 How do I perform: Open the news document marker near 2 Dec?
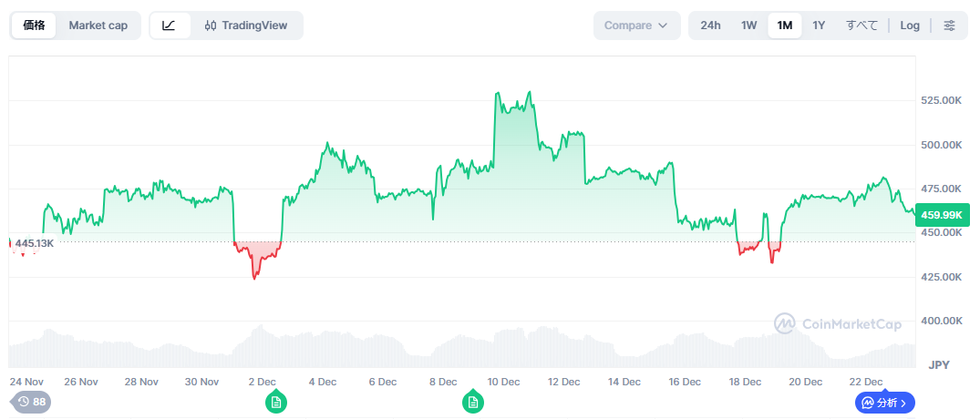point(275,402)
